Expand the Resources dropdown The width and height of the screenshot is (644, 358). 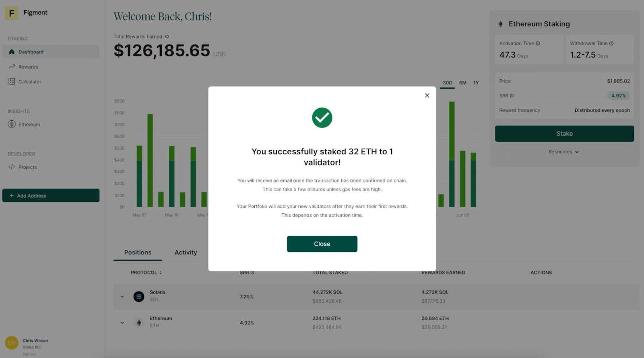click(x=563, y=152)
